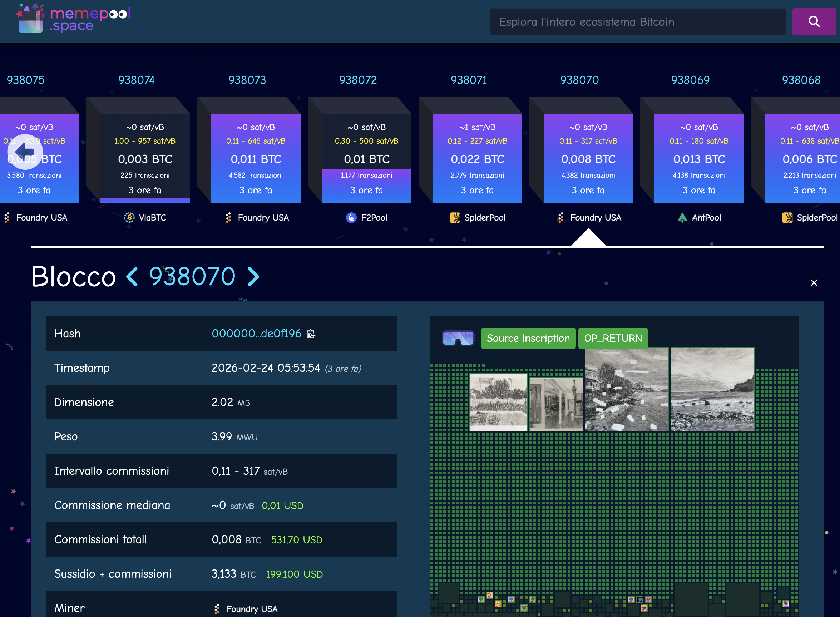
Task: Click the memepool.space logo
Action: (73, 19)
